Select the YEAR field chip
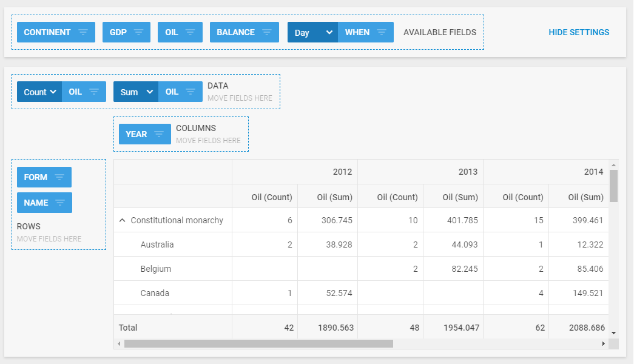634x364 pixels. [145, 134]
